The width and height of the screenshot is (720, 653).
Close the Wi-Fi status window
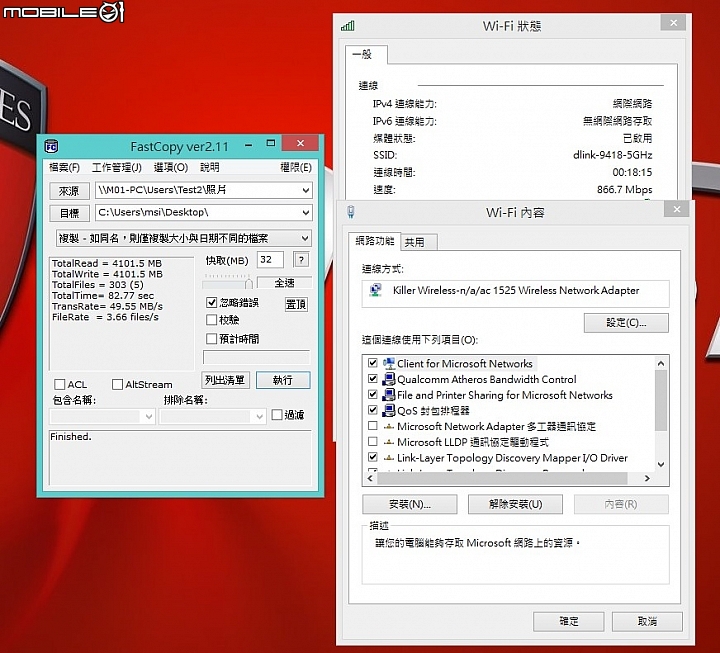tap(673, 23)
